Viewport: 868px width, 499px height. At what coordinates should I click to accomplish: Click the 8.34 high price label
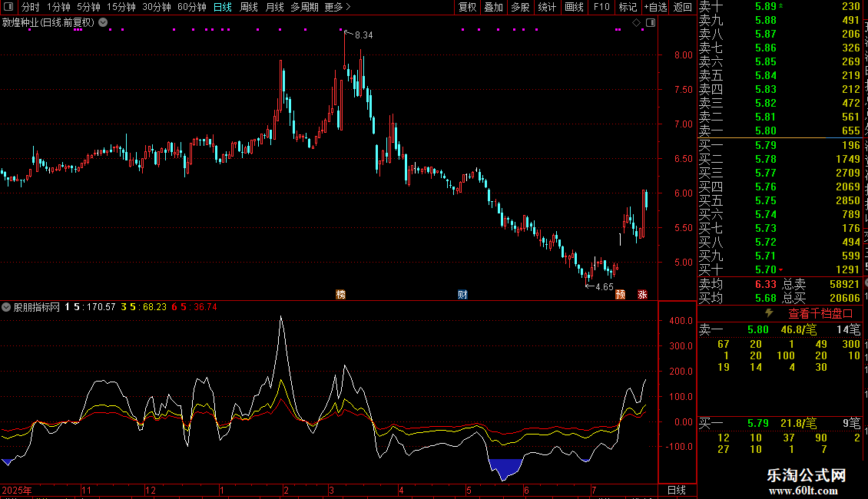point(363,35)
